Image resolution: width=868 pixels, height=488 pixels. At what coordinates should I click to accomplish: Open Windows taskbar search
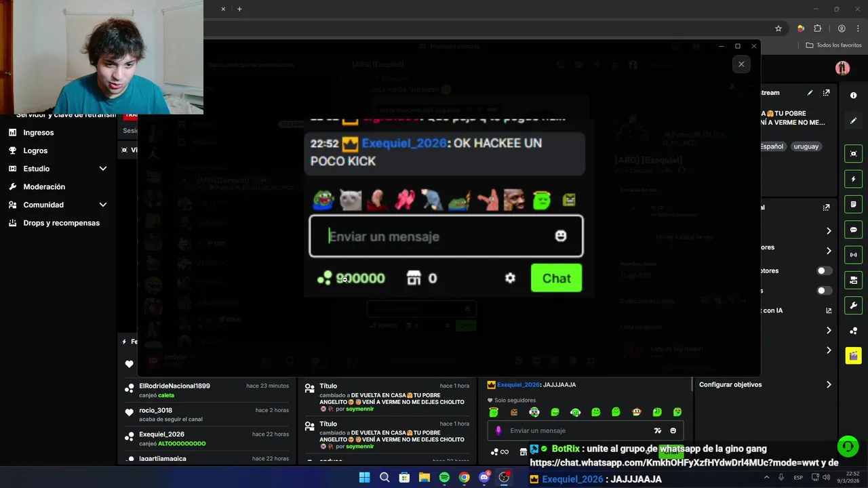384,477
